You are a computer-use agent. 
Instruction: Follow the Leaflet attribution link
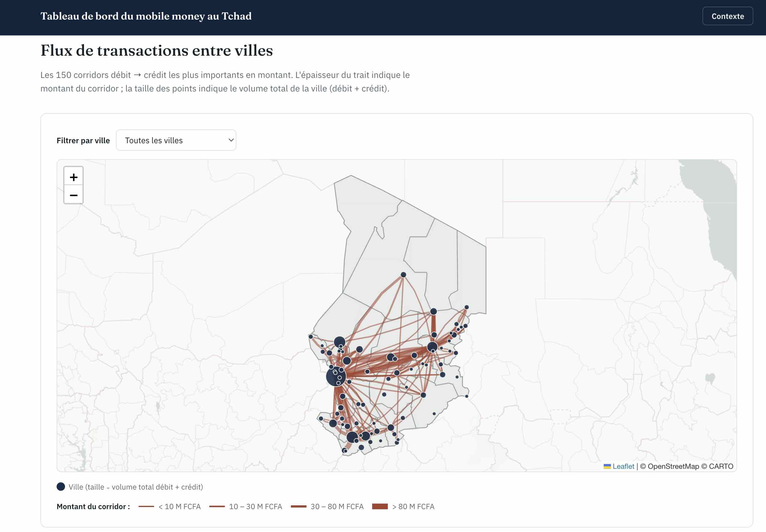(x=623, y=466)
